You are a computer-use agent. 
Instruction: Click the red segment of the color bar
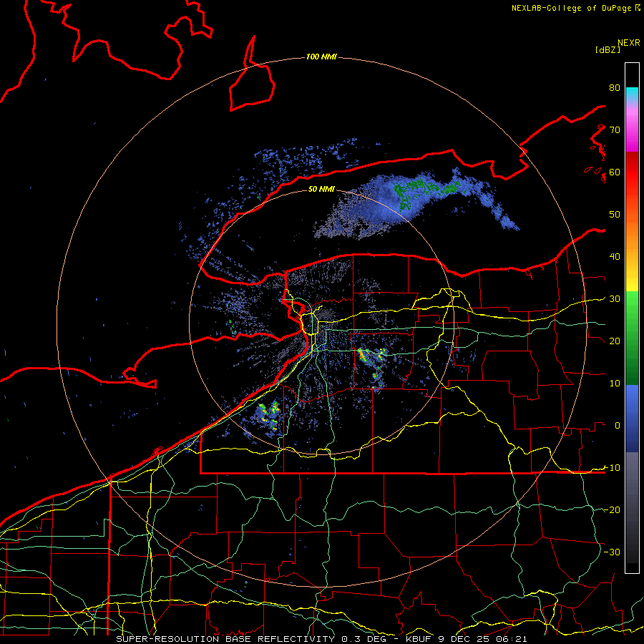coord(632,172)
